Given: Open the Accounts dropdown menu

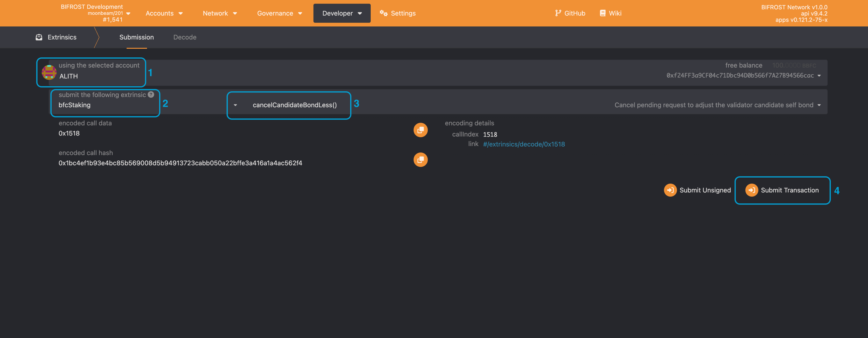Looking at the screenshot, I should pyautogui.click(x=164, y=13).
